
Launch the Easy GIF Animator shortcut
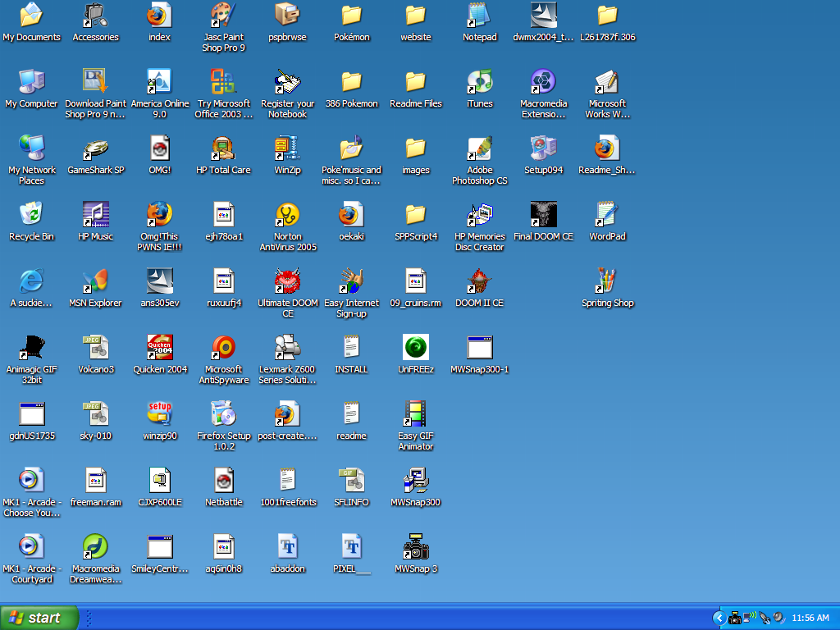(x=415, y=413)
